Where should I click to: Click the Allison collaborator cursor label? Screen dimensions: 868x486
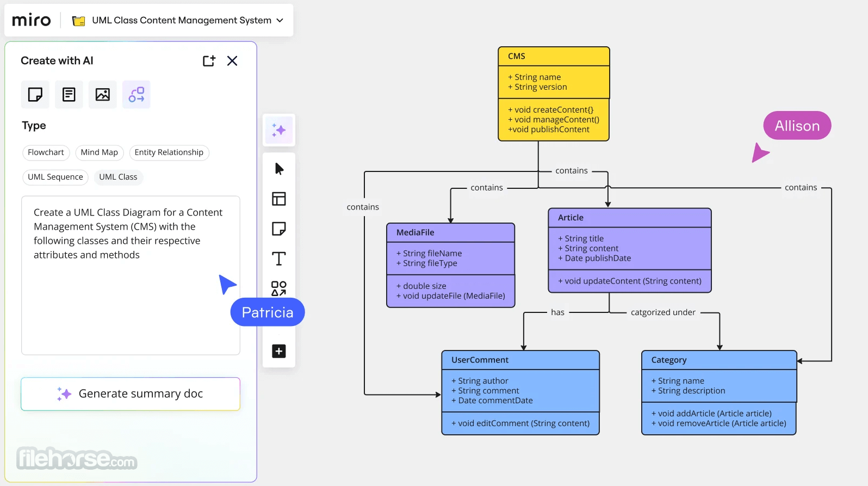pos(797,126)
